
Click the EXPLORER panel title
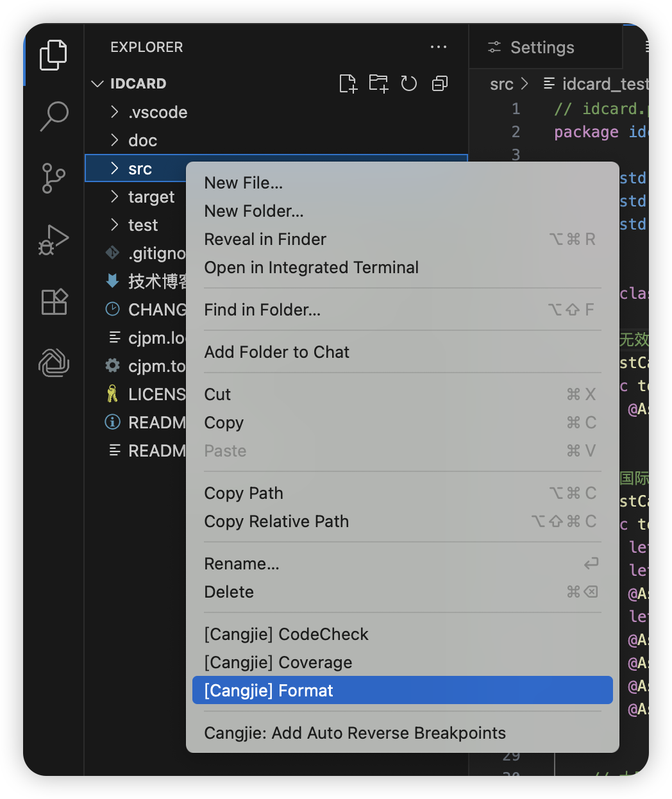click(146, 47)
